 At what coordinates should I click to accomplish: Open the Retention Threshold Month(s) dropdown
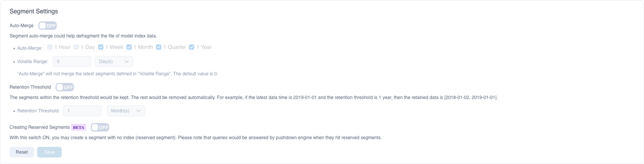(x=126, y=111)
